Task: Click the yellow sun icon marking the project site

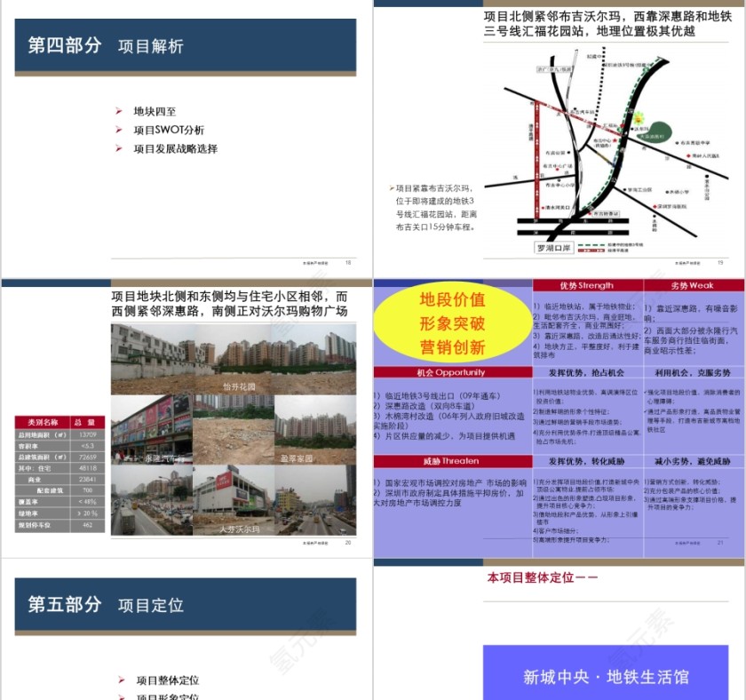Action: 639,118
